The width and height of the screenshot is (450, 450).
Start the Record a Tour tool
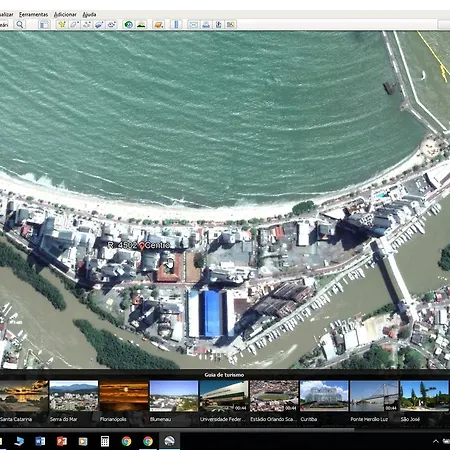coord(112,25)
